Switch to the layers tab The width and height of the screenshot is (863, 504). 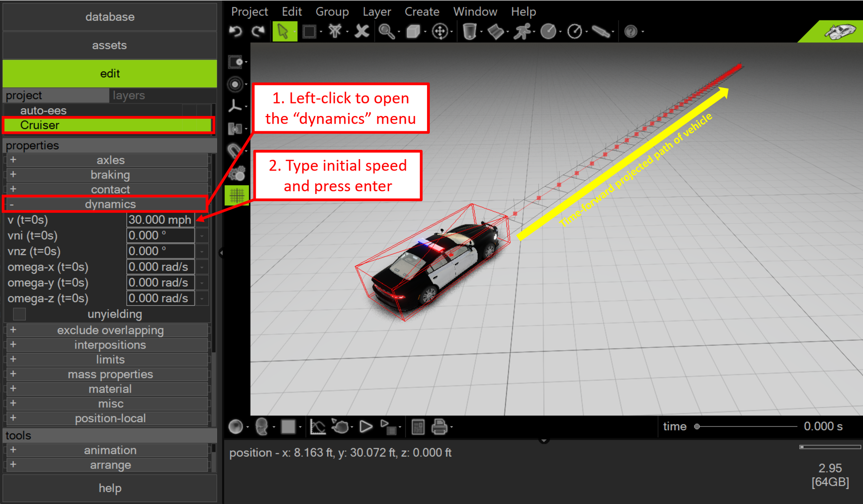pos(129,95)
